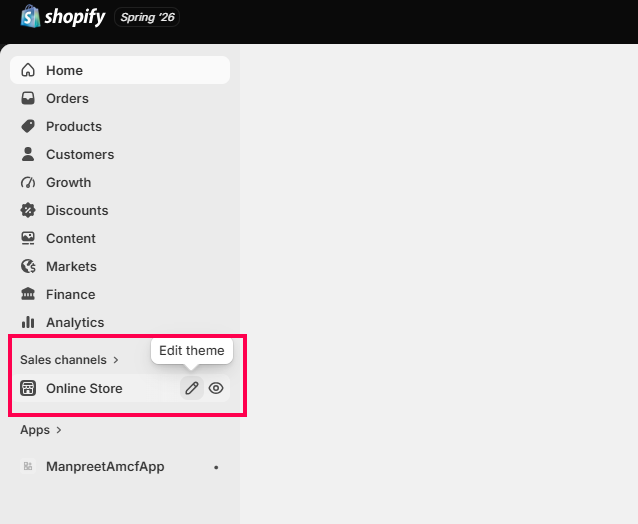638x524 pixels.
Task: Click the Products tag icon
Action: tap(28, 126)
